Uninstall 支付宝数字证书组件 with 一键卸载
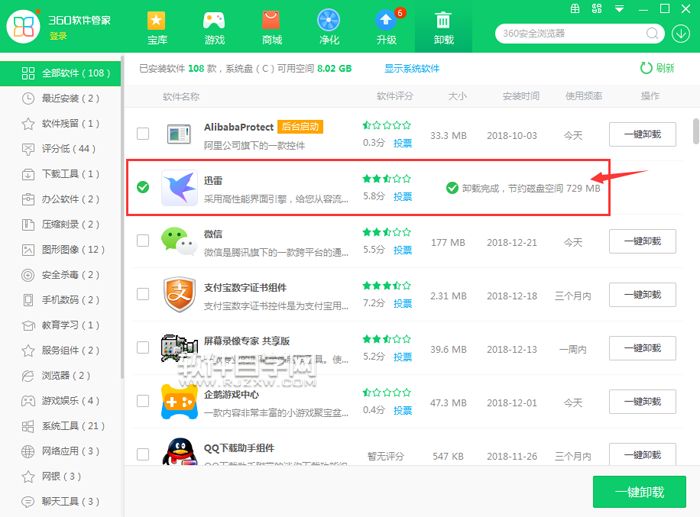Image resolution: width=700 pixels, height=517 pixels. pos(642,295)
